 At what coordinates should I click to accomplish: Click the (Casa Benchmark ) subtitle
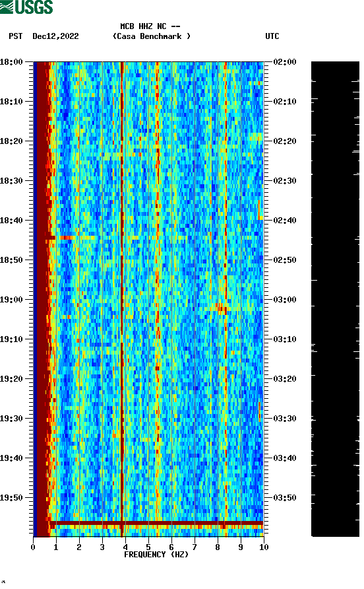(x=152, y=36)
